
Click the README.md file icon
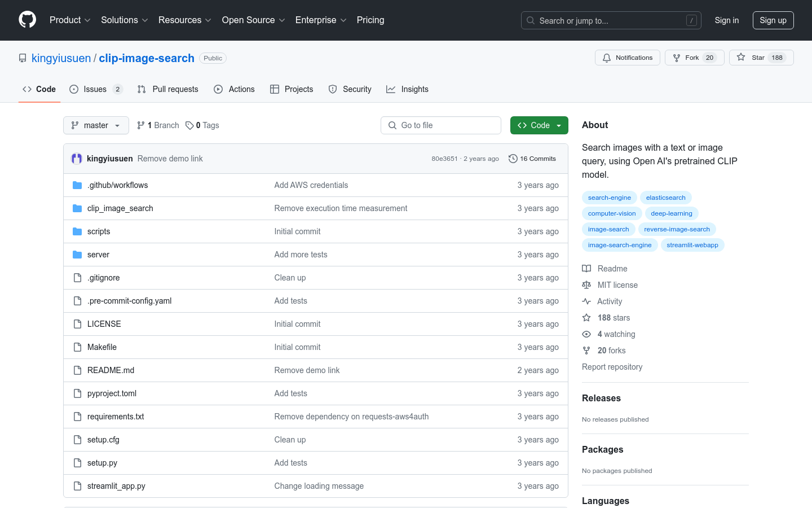(x=77, y=370)
